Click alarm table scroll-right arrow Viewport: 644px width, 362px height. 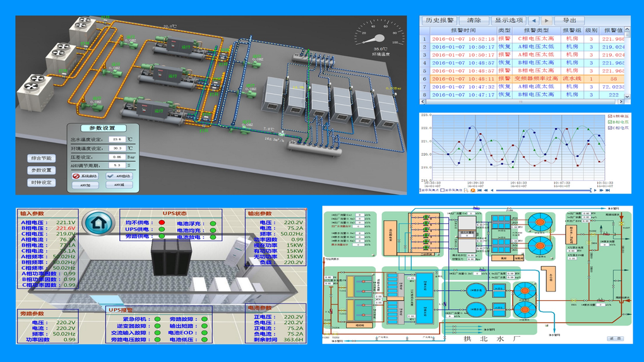coord(621,102)
